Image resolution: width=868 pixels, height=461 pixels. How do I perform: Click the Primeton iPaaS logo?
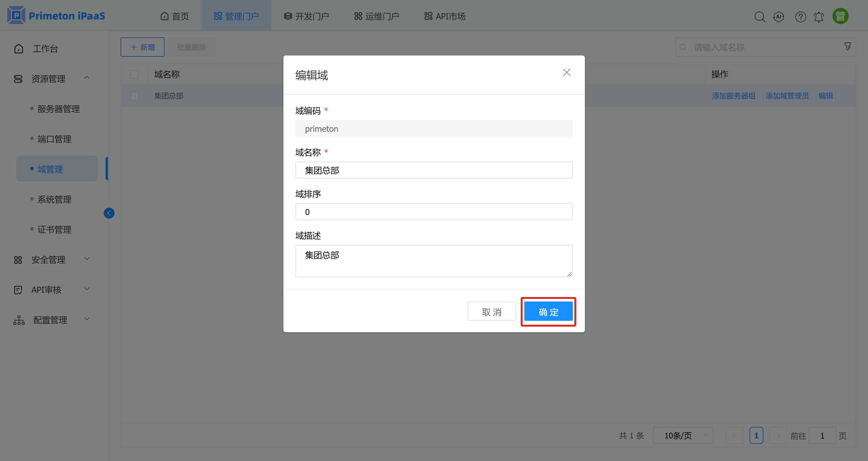coord(55,15)
